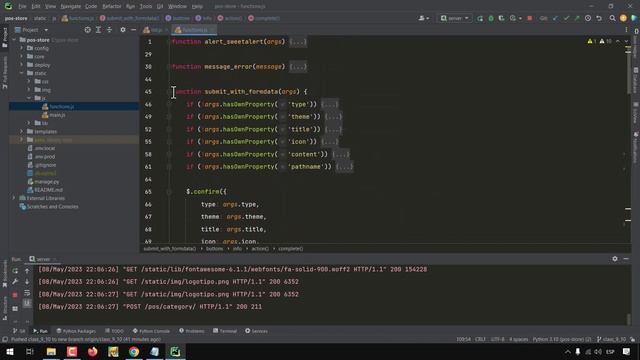Click the Git Update Project blue arrow
Image resolution: width=640 pixels, height=360 pixels.
(x=556, y=18)
